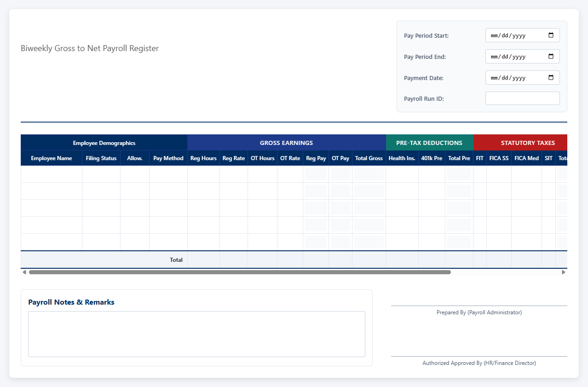Click the table's horizontal scrollbar thumb
The image size is (588, 387).
240,272
